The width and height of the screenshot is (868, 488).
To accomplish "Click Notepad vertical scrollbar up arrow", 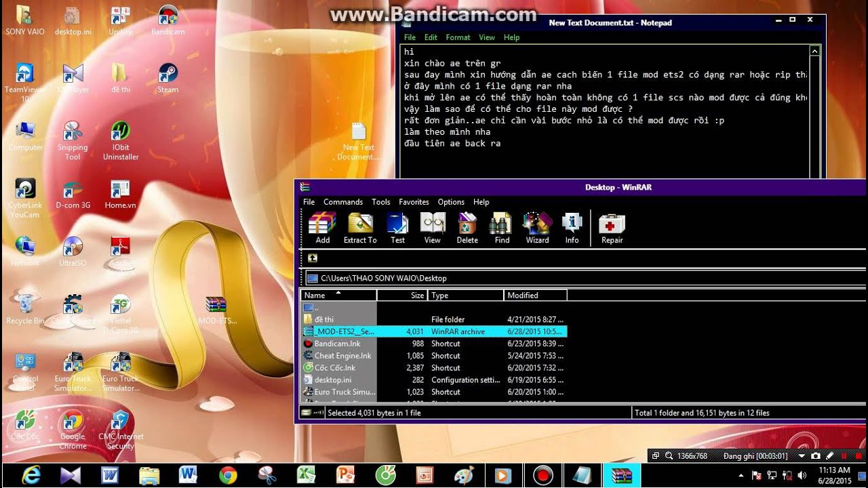I will coord(815,51).
